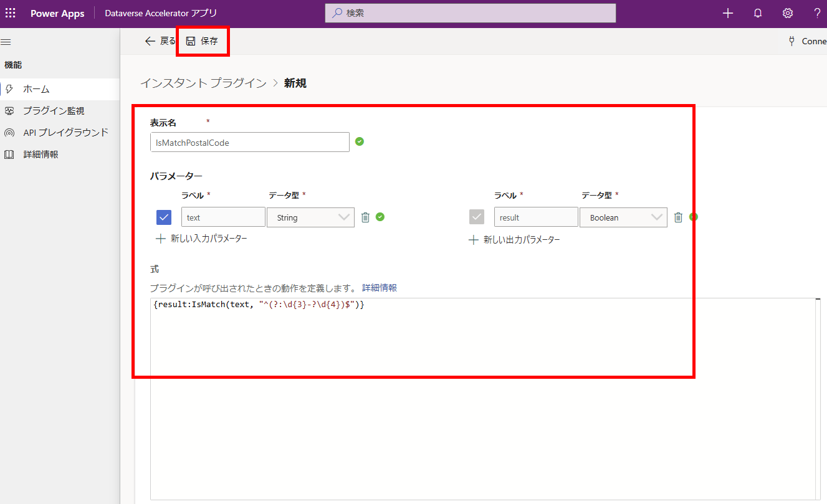Viewport: 827px width, 504px height.
Task: Delete the text input parameter
Action: (366, 217)
